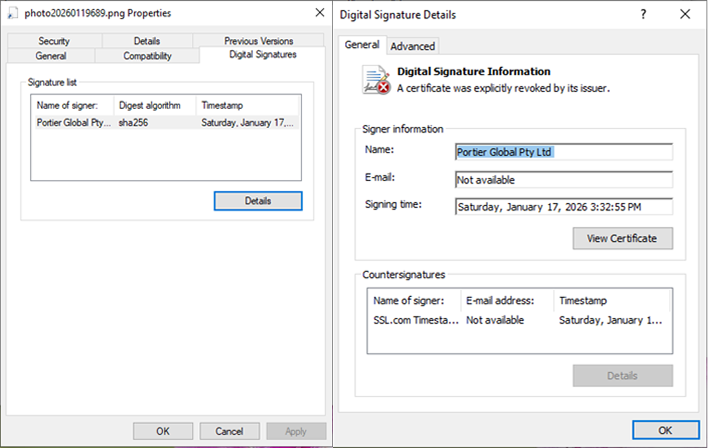
Task: Close the photo Properties window
Action: (x=319, y=13)
